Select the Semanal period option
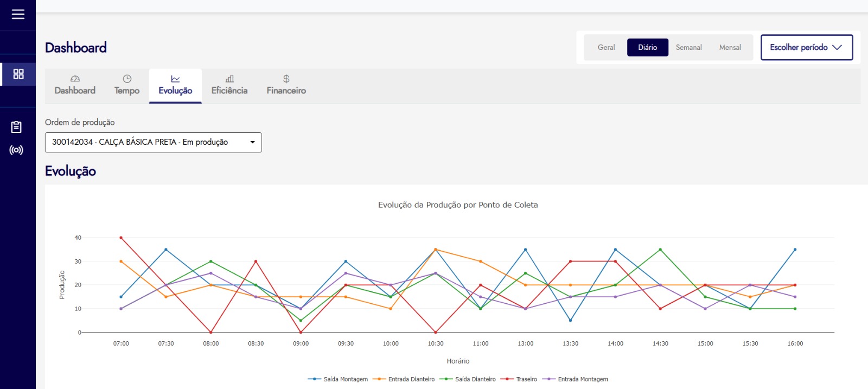Viewport: 868px width, 389px height. pyautogui.click(x=688, y=47)
